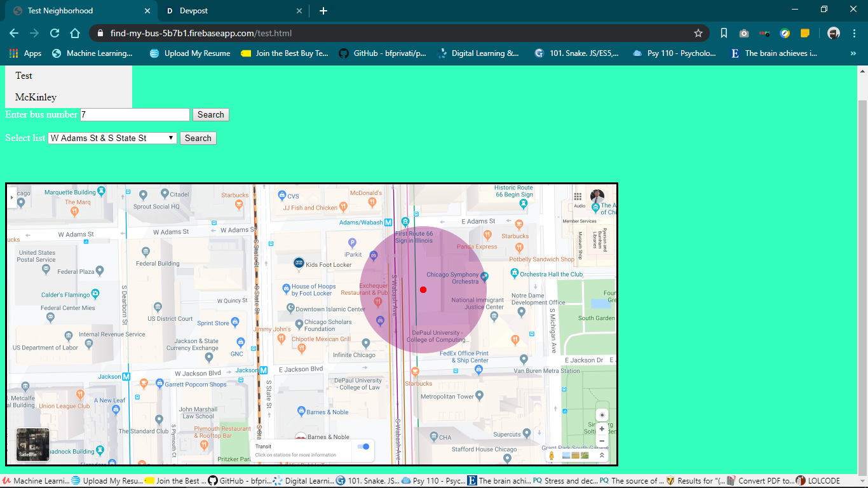Open the Apps shortcut in bookmarks bar
This screenshot has width=868, height=488.
pos(25,53)
